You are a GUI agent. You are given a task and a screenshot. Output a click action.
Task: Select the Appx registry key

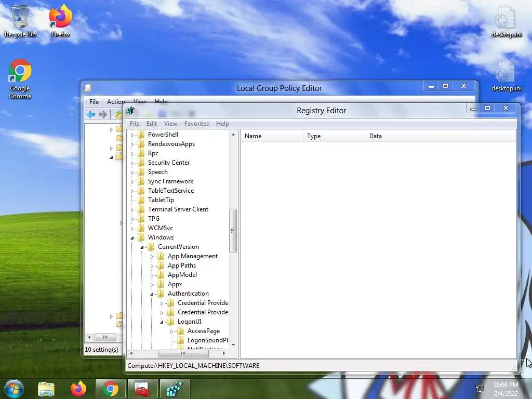(x=175, y=284)
